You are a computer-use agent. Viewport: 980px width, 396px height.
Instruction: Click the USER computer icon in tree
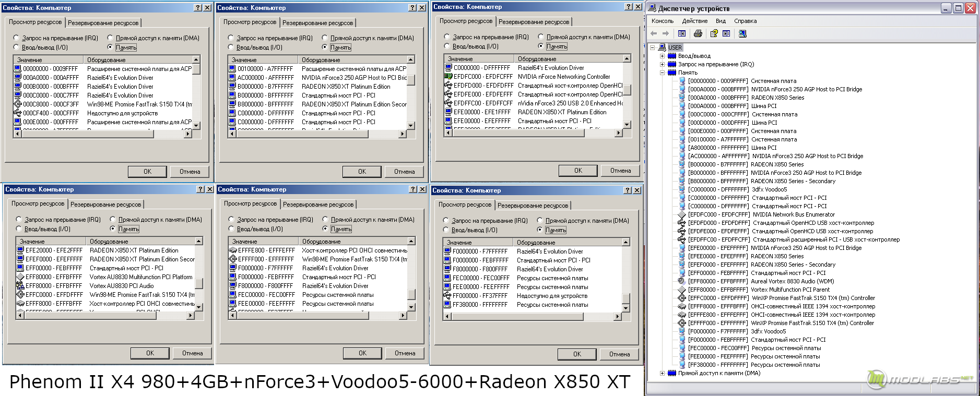pyautogui.click(x=663, y=47)
